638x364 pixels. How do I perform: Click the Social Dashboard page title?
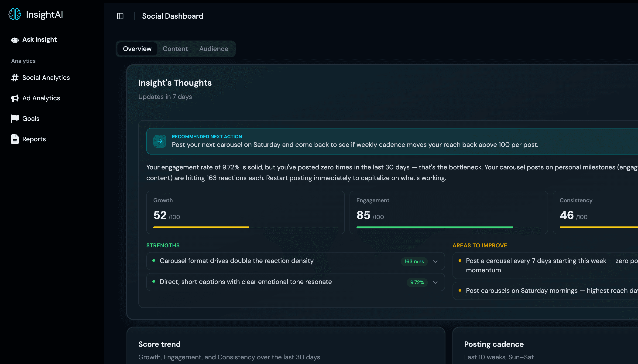[172, 16]
